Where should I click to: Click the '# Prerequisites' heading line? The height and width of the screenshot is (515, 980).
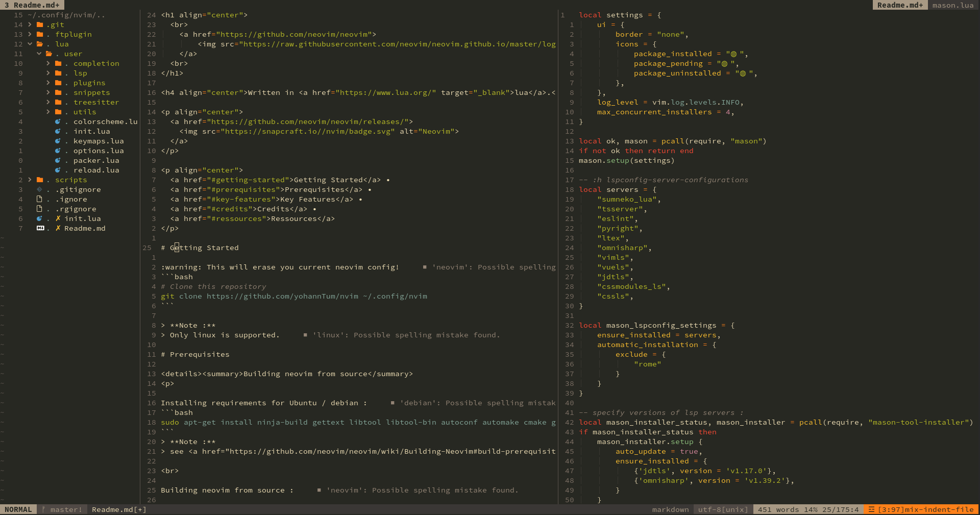coord(195,354)
